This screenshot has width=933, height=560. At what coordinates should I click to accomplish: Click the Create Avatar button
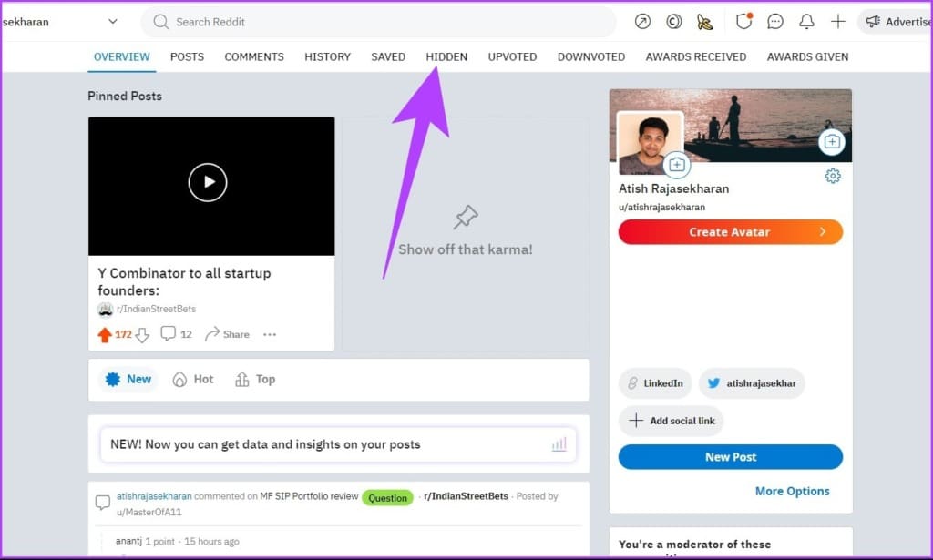(x=731, y=232)
